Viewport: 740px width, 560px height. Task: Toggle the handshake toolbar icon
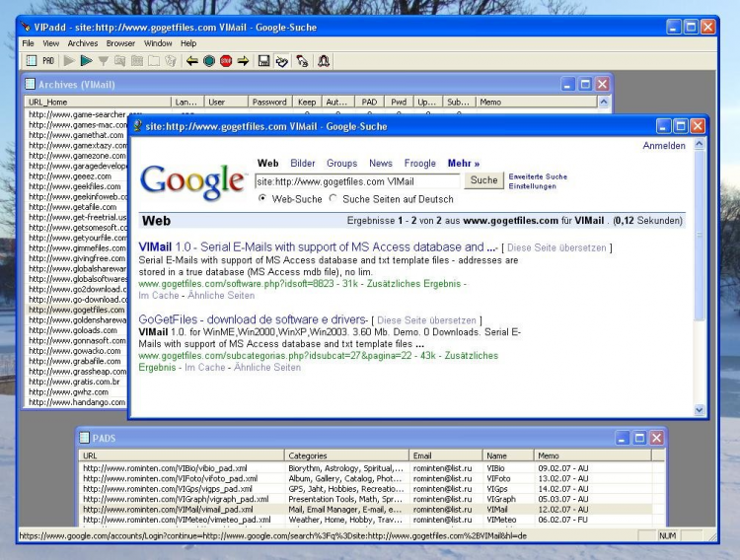click(x=282, y=61)
